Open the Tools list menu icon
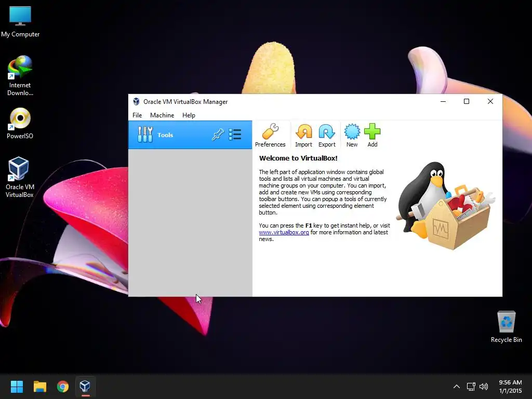Viewport: 532px width, 399px height. coord(235,135)
